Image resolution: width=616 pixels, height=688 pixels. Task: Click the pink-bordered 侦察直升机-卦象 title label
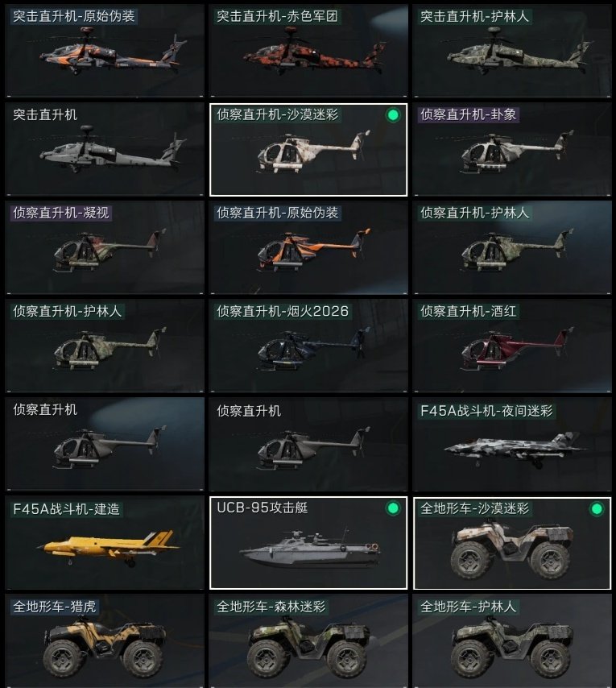click(x=469, y=115)
